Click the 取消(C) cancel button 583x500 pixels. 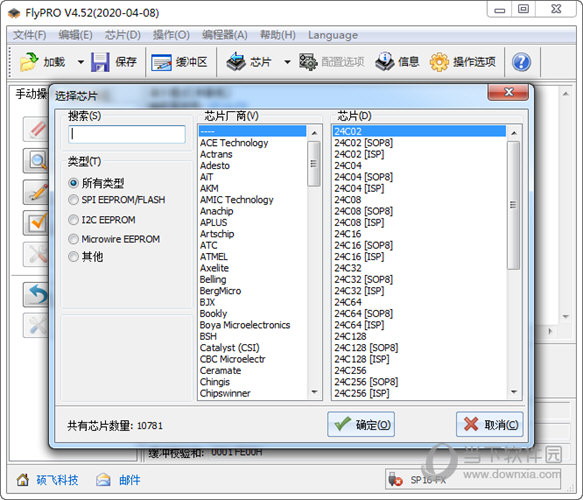point(490,425)
